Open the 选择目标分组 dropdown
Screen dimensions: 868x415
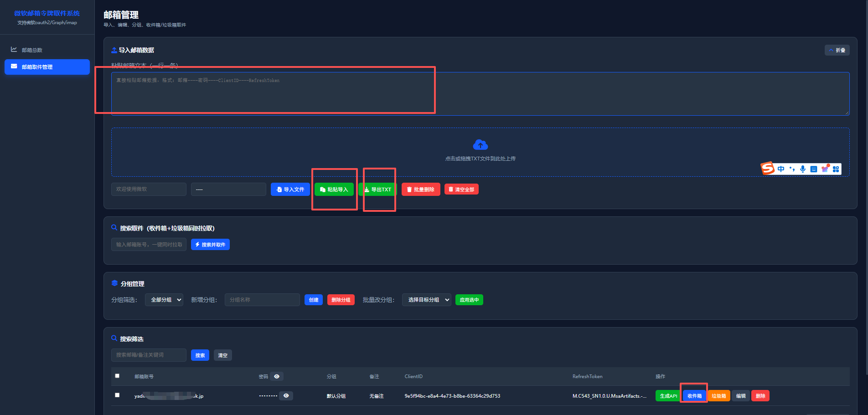[427, 300]
